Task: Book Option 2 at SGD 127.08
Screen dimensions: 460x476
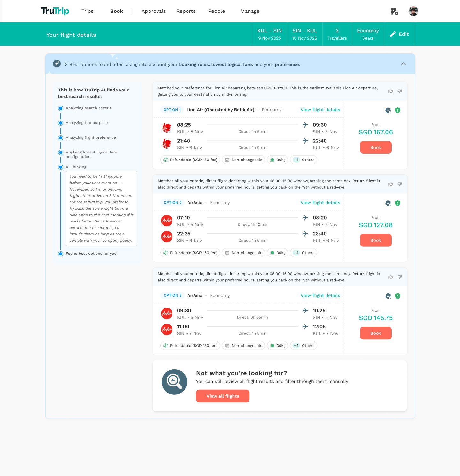Action: pos(376,240)
